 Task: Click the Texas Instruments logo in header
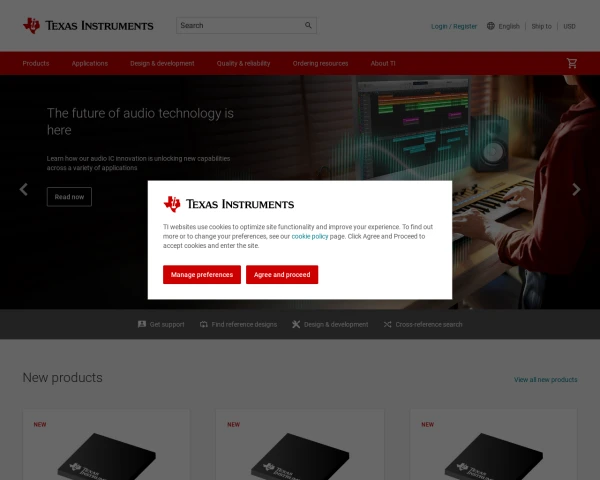(88, 26)
